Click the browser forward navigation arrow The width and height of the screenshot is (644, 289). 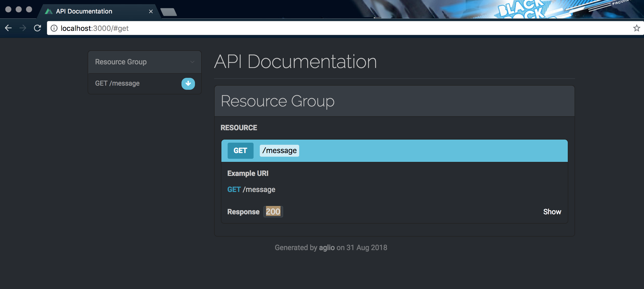[x=23, y=28]
